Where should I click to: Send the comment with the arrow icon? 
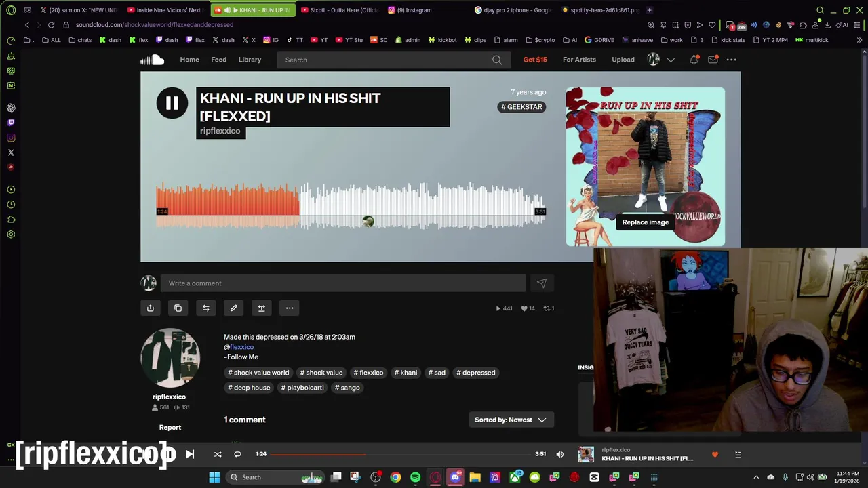click(541, 283)
